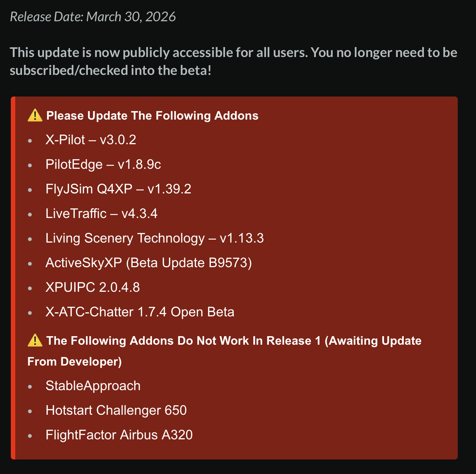Click the Addons Do Not Work heading
Screen dimensions: 476x474
(234, 341)
